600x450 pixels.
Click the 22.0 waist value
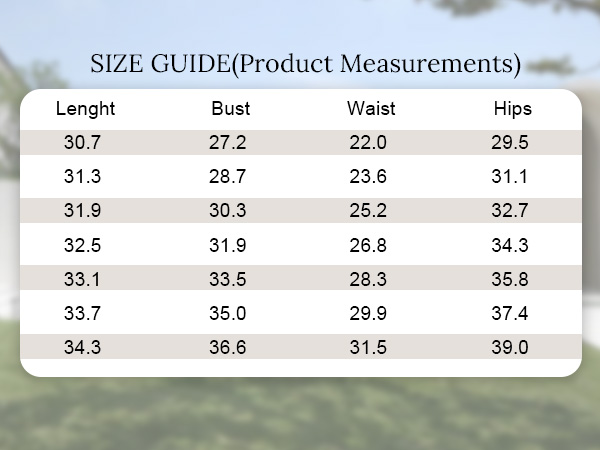[x=368, y=142]
